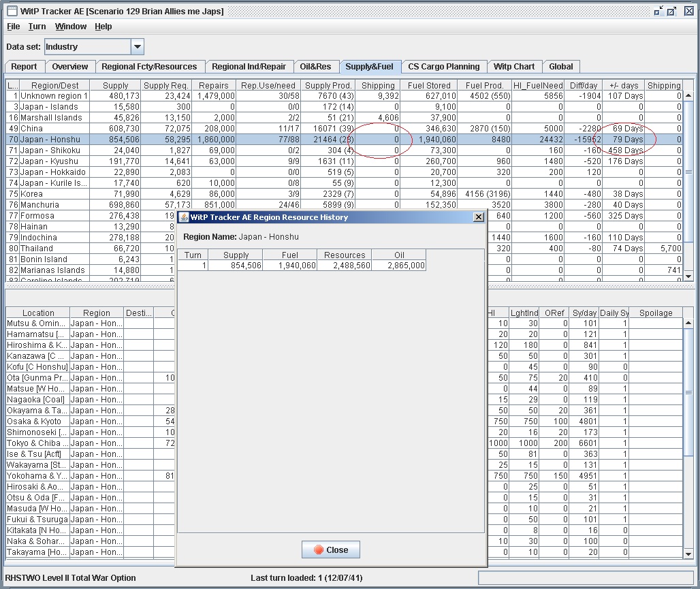Click the Data set combo box showing Industry
Screen dimensions: 700x589
point(87,47)
